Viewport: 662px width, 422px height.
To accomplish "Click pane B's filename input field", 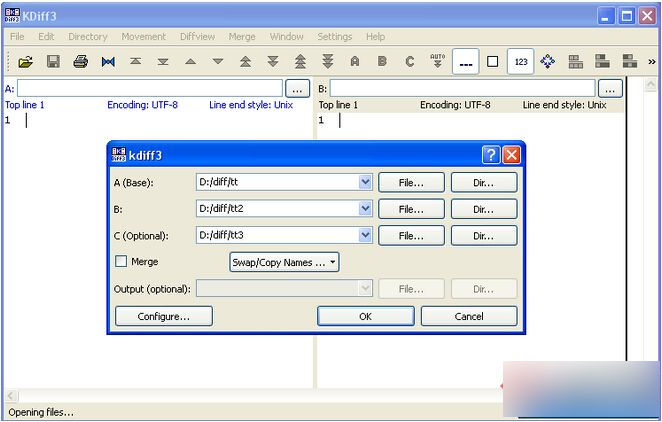I will (x=463, y=89).
